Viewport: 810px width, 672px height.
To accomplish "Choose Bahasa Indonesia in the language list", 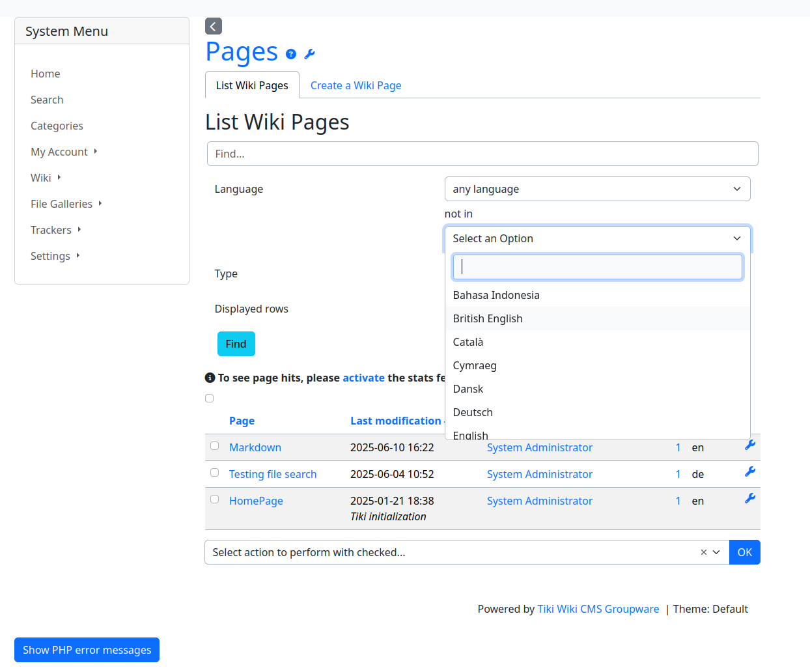I will click(x=597, y=295).
